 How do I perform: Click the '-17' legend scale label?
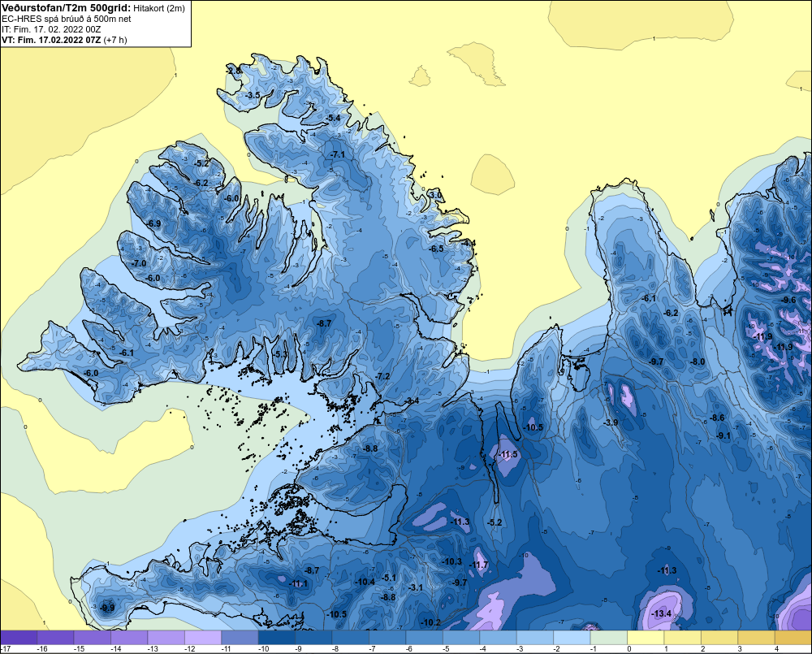click(6, 649)
